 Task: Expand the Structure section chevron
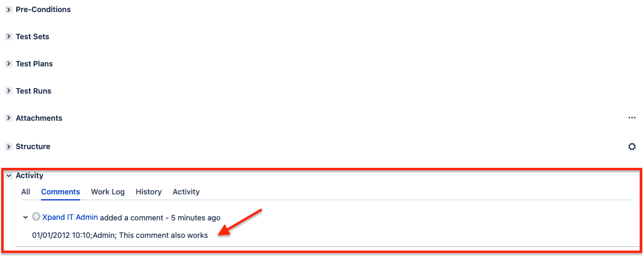point(8,146)
